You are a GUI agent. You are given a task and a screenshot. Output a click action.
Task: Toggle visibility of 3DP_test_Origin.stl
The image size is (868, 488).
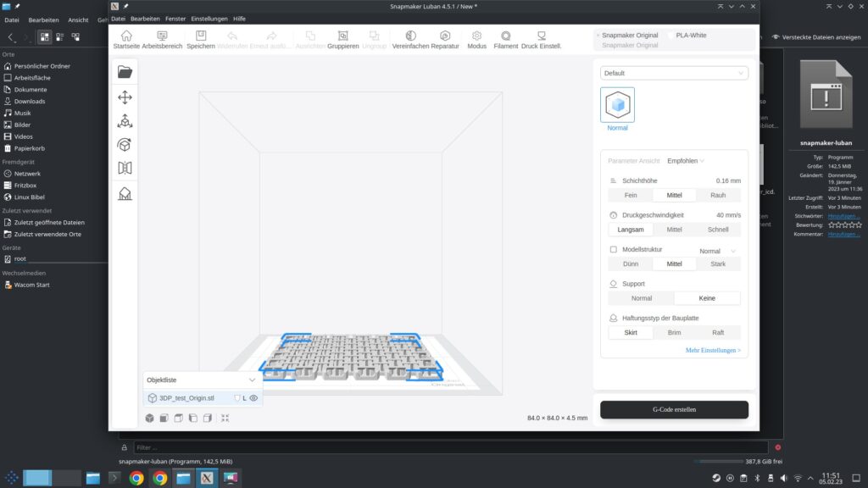[x=253, y=398]
